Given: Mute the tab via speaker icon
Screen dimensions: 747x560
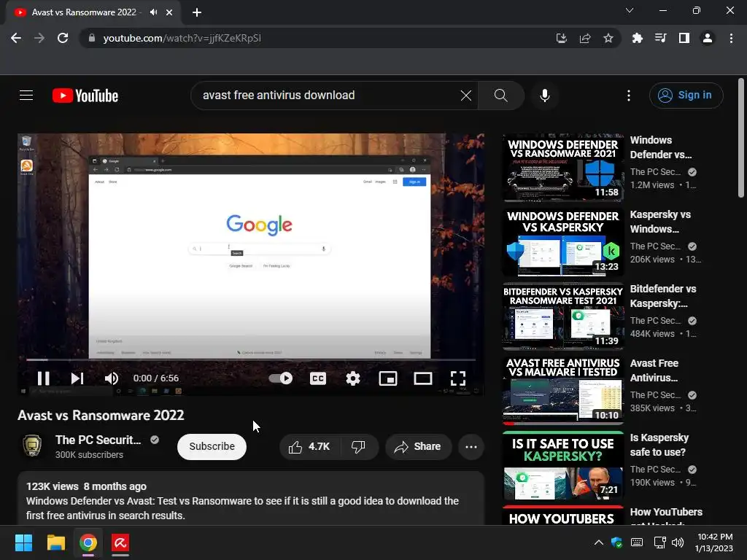Looking at the screenshot, I should pyautogui.click(x=153, y=12).
